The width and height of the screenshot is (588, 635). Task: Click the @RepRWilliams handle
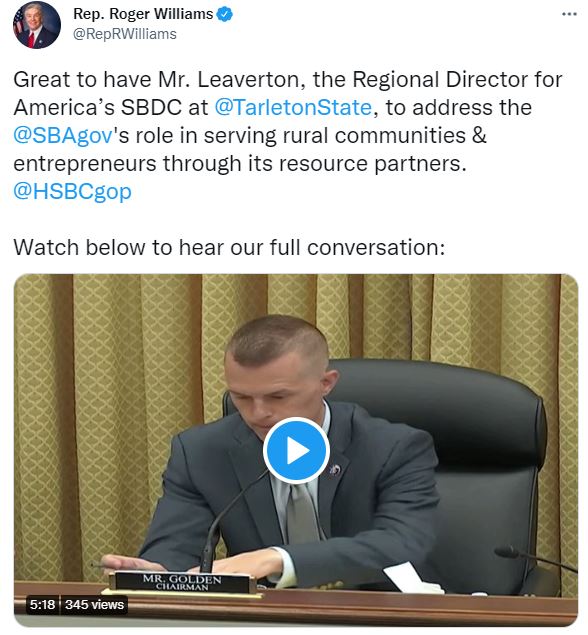click(125, 34)
